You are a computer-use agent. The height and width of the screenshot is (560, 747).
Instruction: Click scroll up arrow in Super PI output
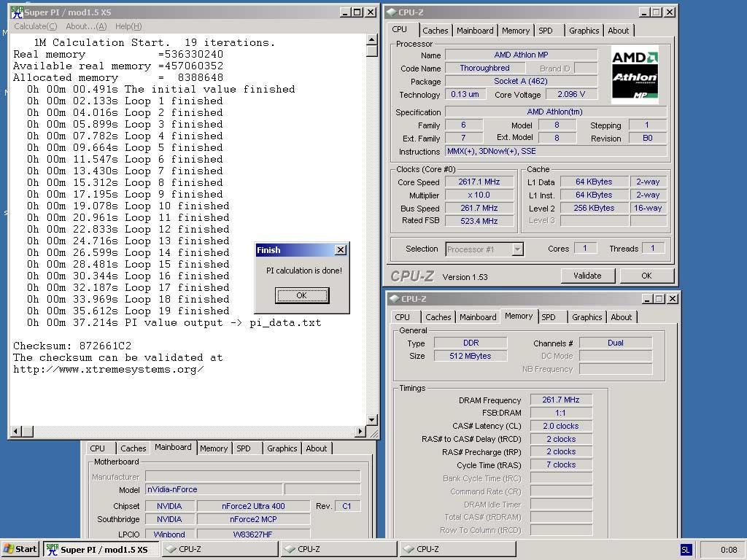tap(372, 39)
